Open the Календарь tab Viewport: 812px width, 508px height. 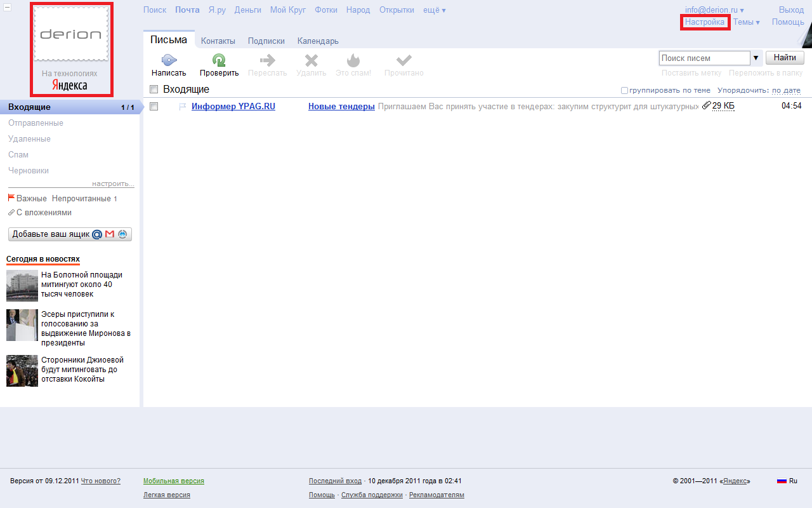[318, 41]
